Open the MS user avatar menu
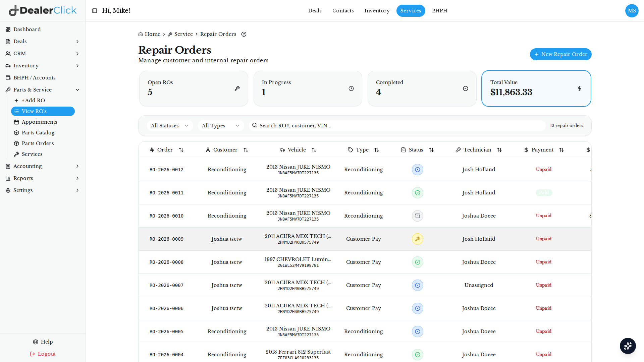 632,11
